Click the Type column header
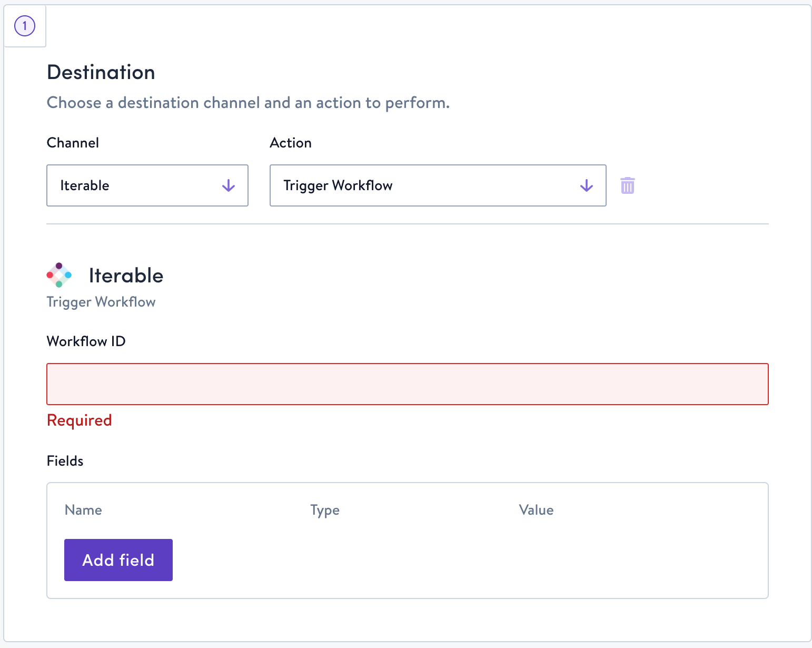This screenshot has height=648, width=812. [x=325, y=510]
